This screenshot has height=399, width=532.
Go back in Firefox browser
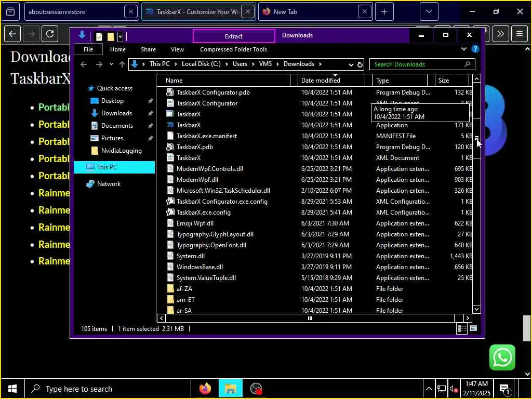[12, 34]
